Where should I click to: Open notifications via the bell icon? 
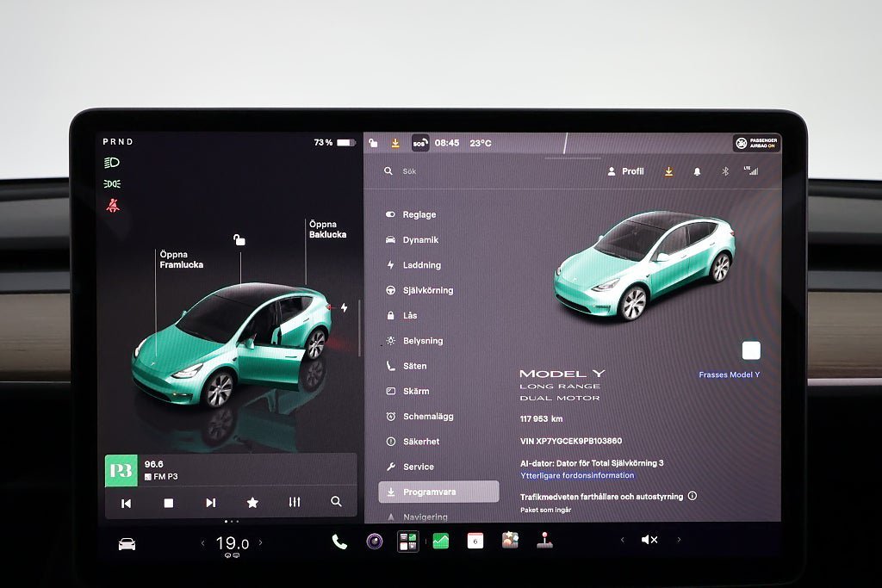(x=697, y=171)
